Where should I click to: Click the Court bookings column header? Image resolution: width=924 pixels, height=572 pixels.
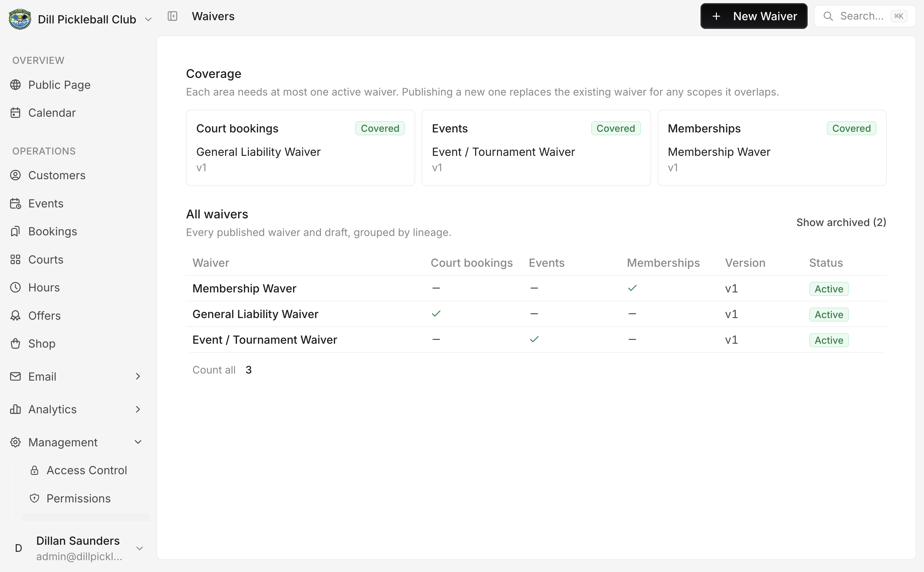[472, 263]
